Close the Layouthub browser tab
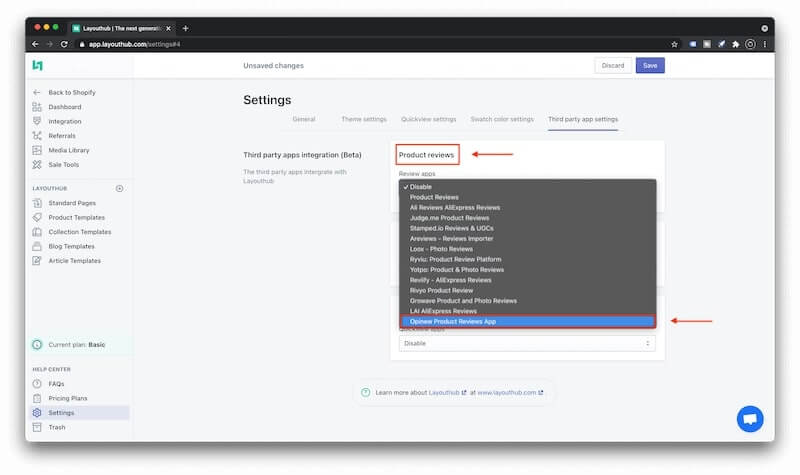This screenshot has height=475, width=800. [x=168, y=29]
